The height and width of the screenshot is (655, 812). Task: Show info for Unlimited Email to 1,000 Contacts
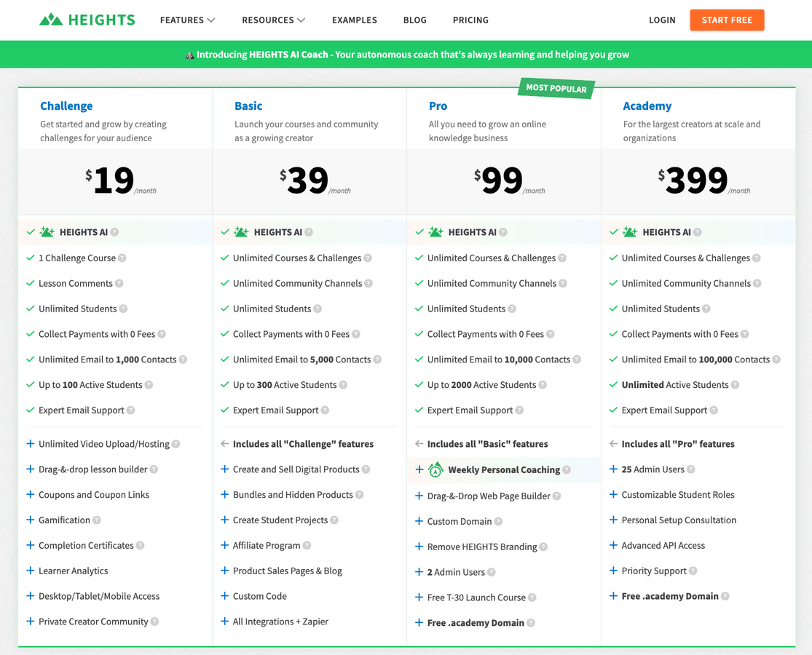[x=183, y=359]
